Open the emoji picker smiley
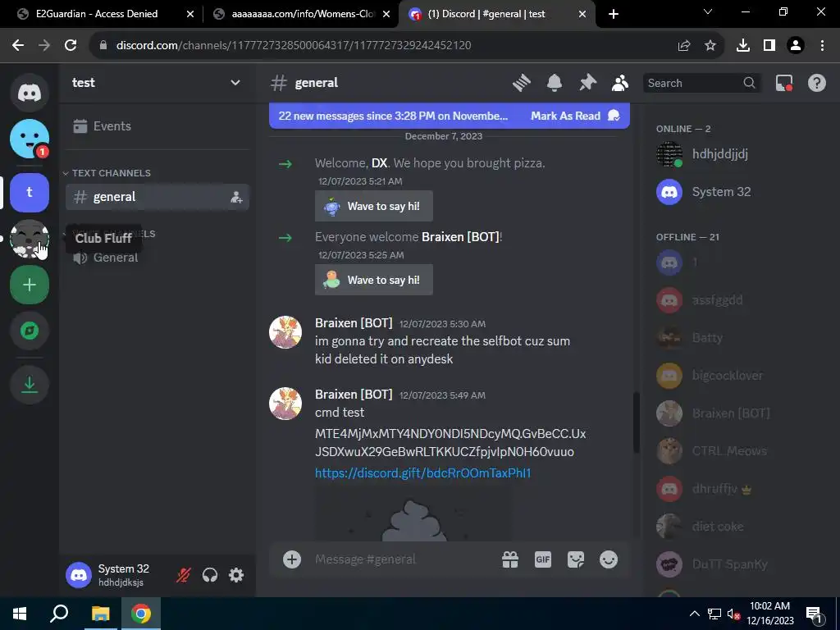This screenshot has height=630, width=840. [609, 559]
